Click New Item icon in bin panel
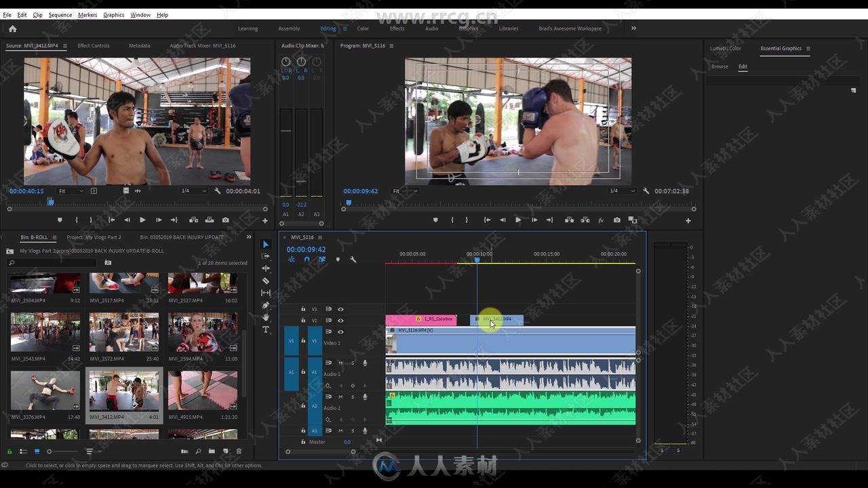This screenshot has width=868, height=488. pos(225,451)
